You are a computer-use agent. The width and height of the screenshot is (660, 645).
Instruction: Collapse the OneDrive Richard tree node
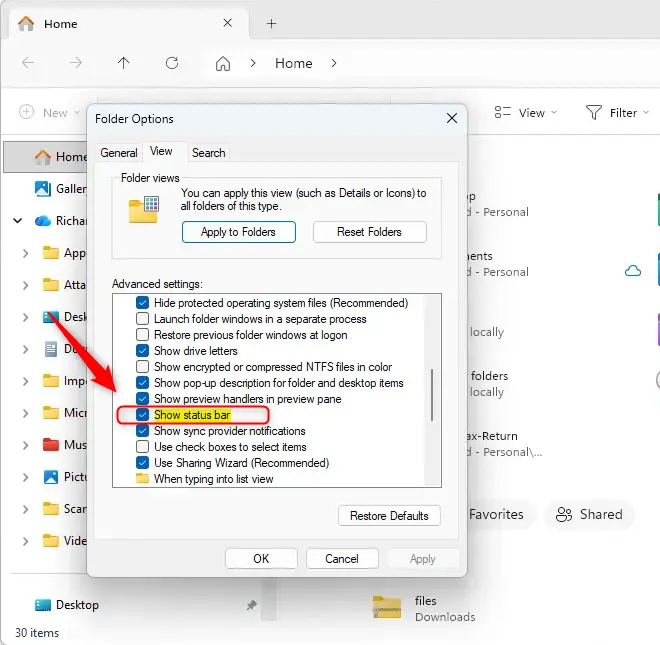pyautogui.click(x=18, y=221)
